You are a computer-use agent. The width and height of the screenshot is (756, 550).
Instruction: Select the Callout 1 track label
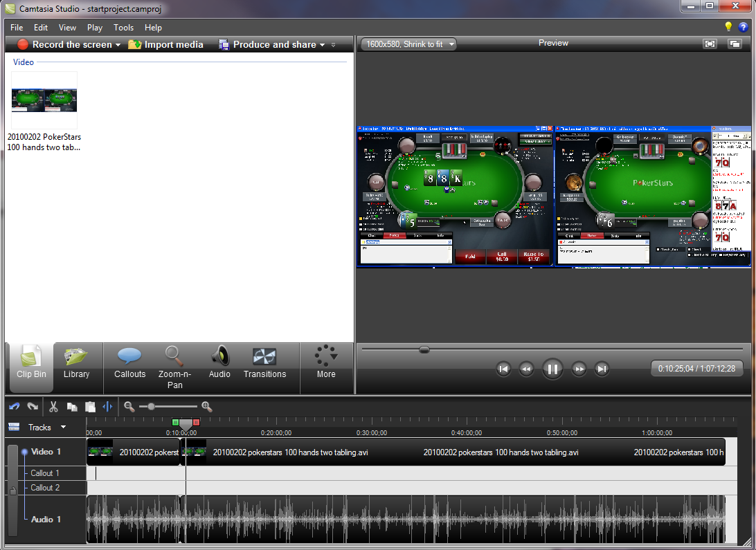[45, 473]
